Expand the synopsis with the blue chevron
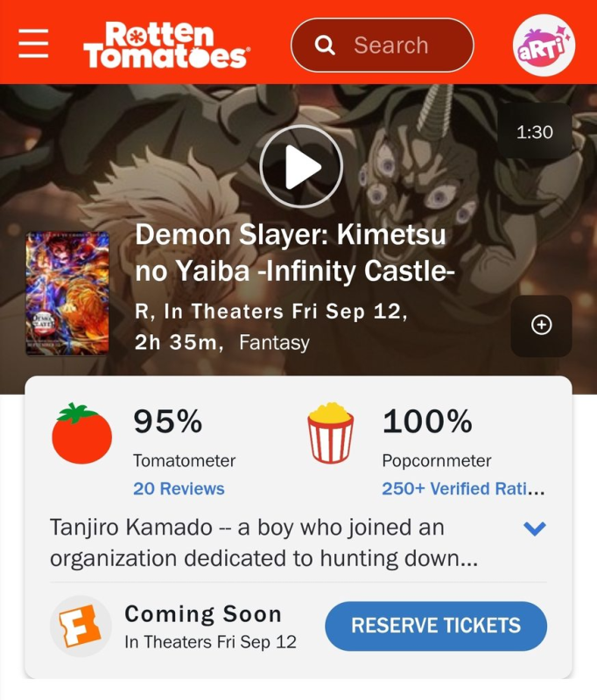This screenshot has width=597, height=700. (535, 528)
